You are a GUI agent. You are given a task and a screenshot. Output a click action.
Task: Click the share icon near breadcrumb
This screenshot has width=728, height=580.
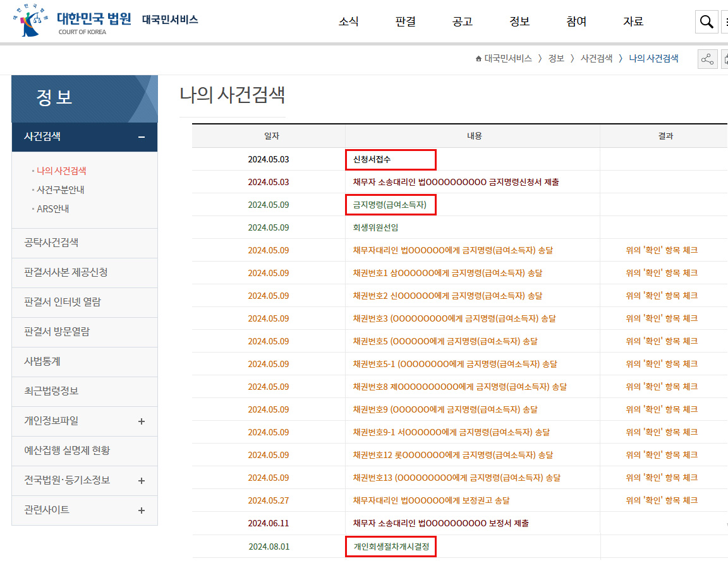pos(707,59)
